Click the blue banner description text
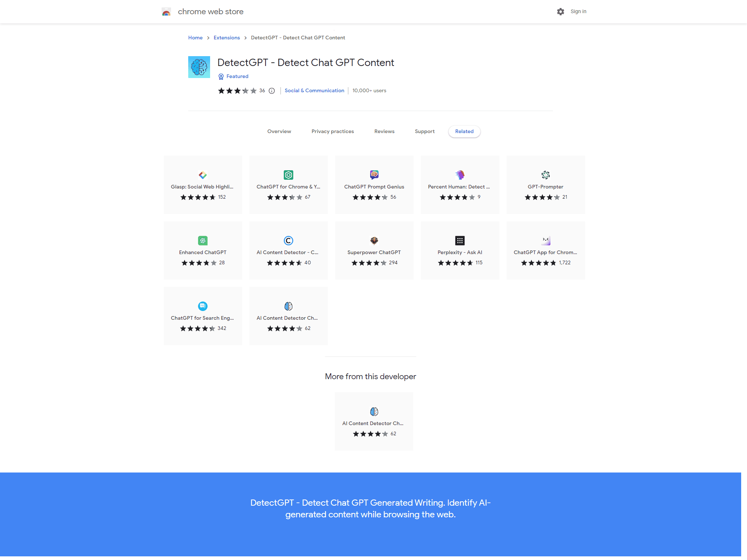The image size is (747, 560). [x=371, y=509]
